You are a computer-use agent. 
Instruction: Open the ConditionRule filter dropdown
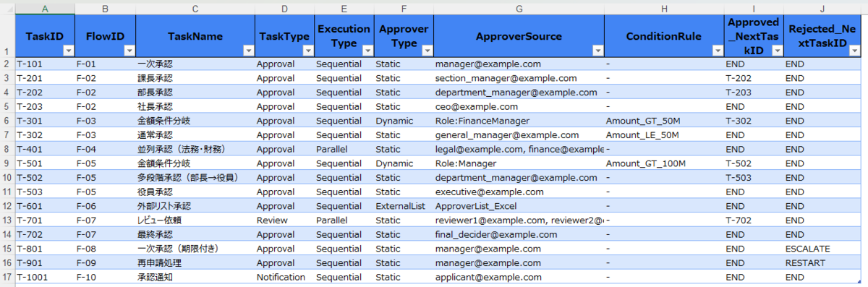(717, 51)
